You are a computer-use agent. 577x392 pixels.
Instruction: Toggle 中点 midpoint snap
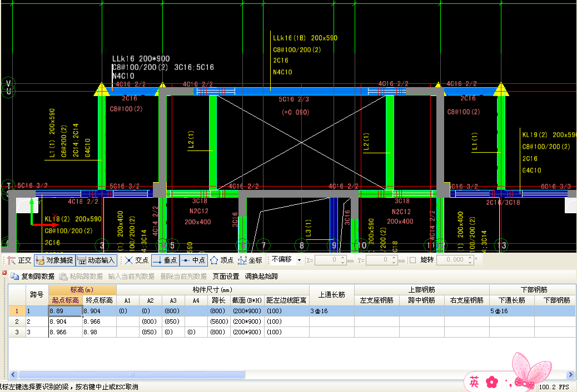point(194,260)
